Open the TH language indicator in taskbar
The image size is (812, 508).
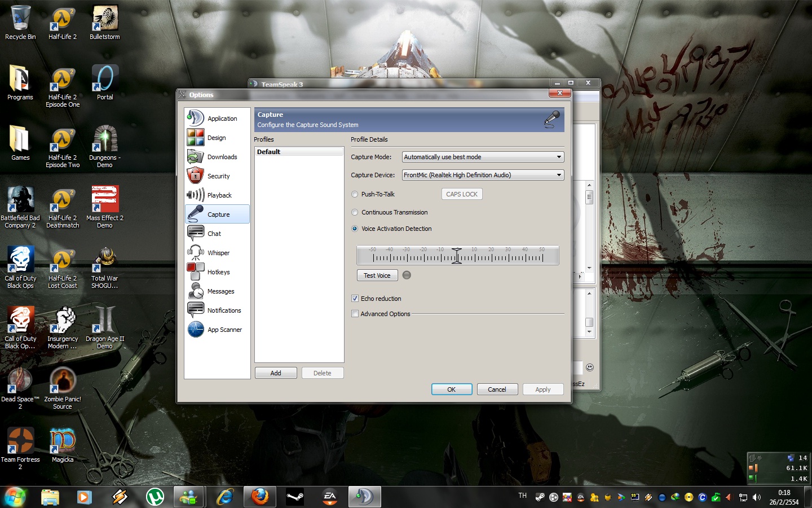(523, 496)
